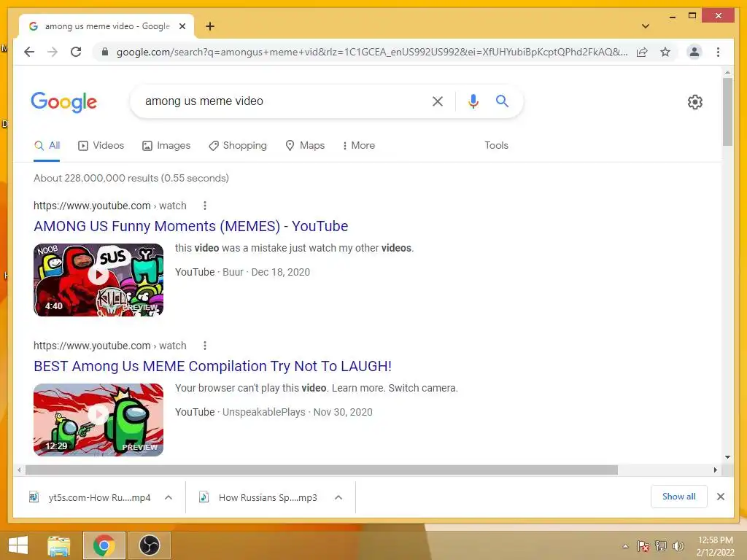
Task: Start a voice search with microphone
Action: (473, 101)
